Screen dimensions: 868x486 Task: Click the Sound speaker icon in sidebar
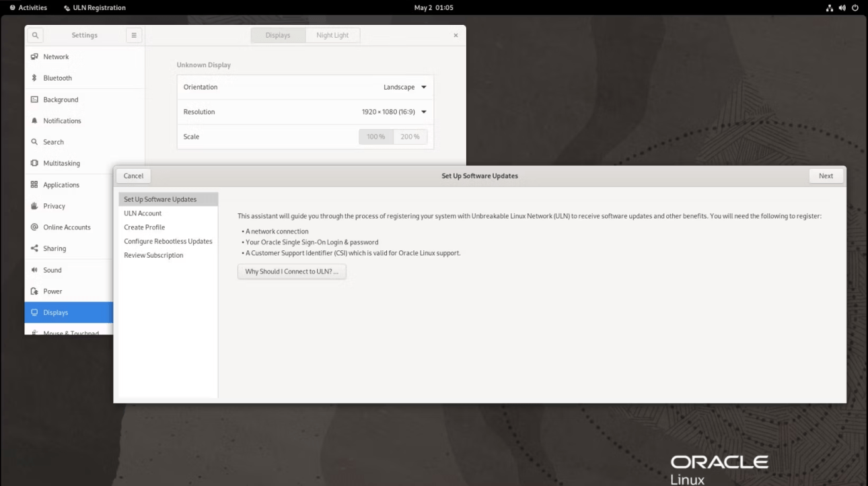34,270
